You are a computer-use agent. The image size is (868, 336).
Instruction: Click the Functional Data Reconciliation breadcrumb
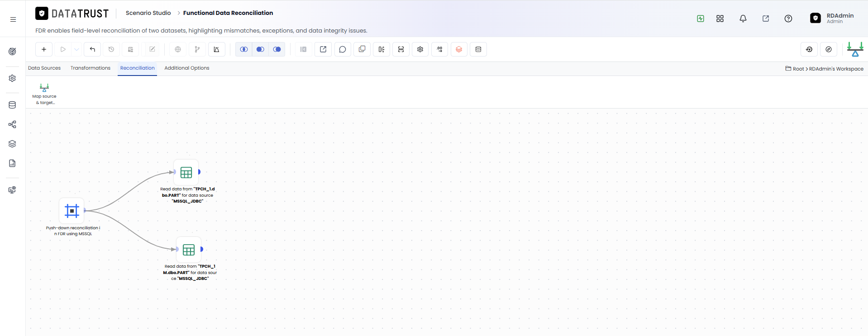click(228, 13)
